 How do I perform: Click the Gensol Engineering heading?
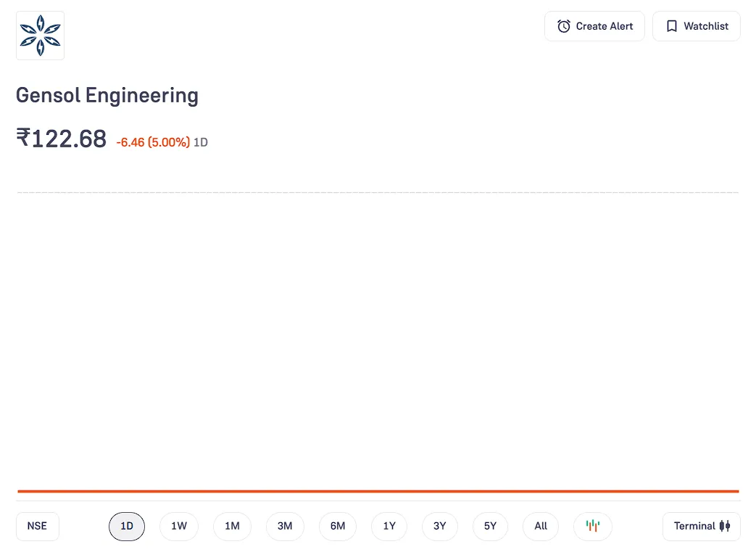tap(107, 95)
